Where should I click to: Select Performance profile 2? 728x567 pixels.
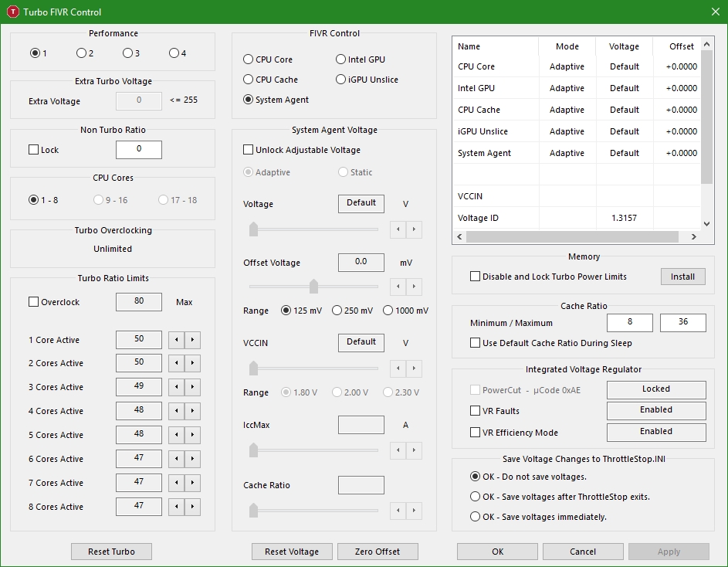tap(85, 53)
